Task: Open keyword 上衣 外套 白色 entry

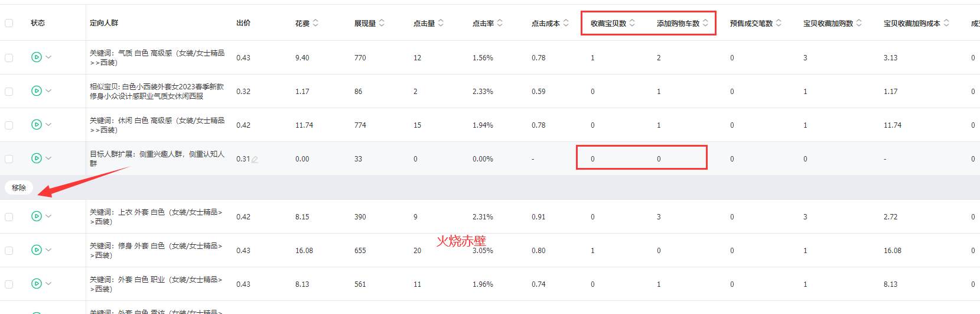Action: pos(156,217)
